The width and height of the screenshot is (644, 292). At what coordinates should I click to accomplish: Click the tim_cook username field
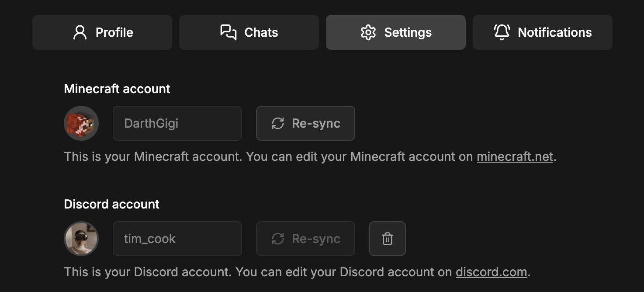(177, 239)
